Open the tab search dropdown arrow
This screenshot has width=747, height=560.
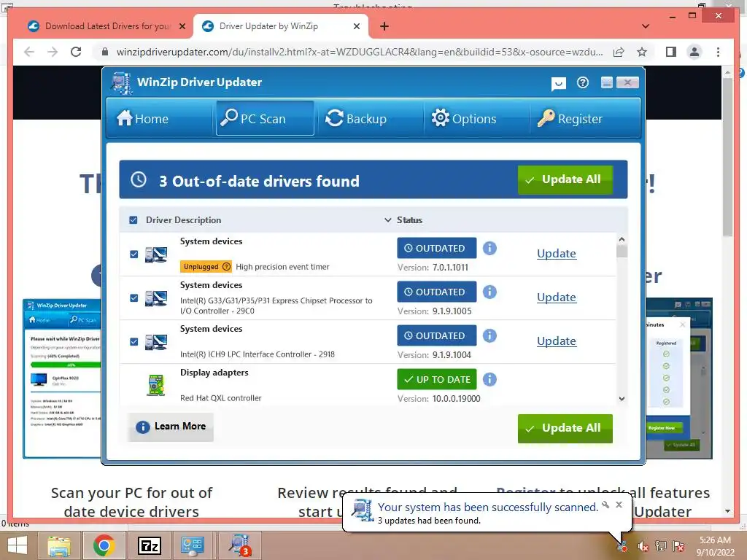coord(646,26)
